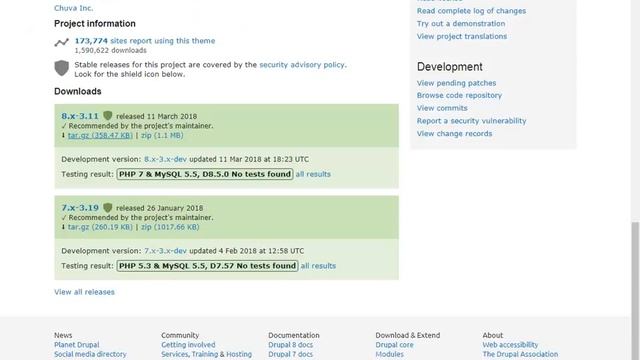View all results for the 7.x testing
Viewport: 640px width, 360px height.
coord(318,266)
